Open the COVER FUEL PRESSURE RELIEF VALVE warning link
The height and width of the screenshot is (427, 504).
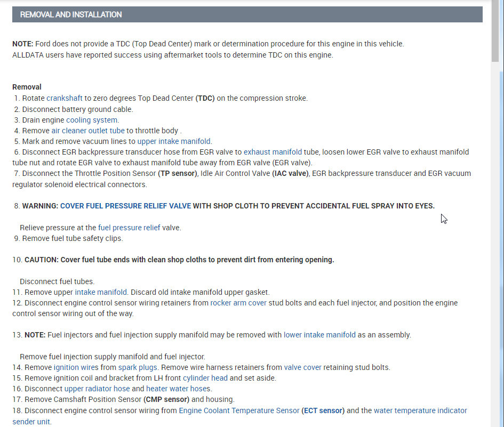tap(125, 206)
